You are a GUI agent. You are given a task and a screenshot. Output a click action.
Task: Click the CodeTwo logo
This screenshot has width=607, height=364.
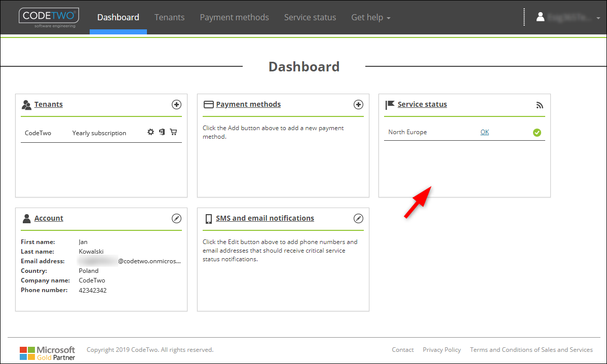49,17
